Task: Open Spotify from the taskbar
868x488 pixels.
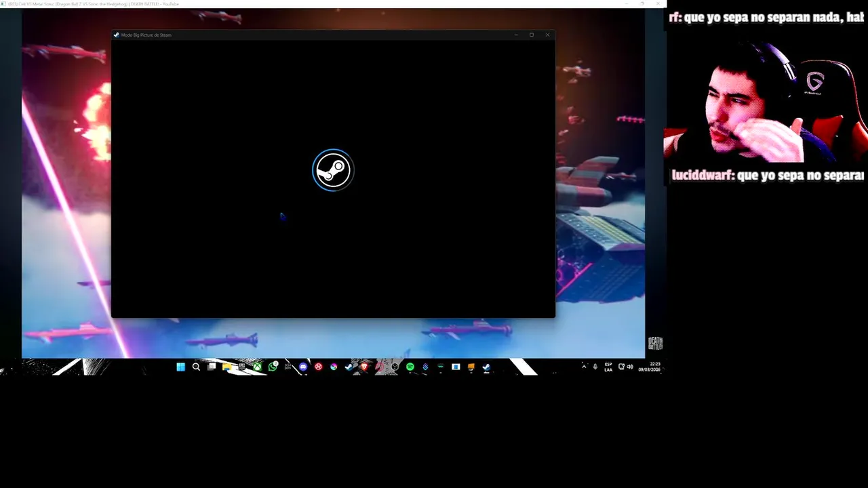Action: point(410,367)
